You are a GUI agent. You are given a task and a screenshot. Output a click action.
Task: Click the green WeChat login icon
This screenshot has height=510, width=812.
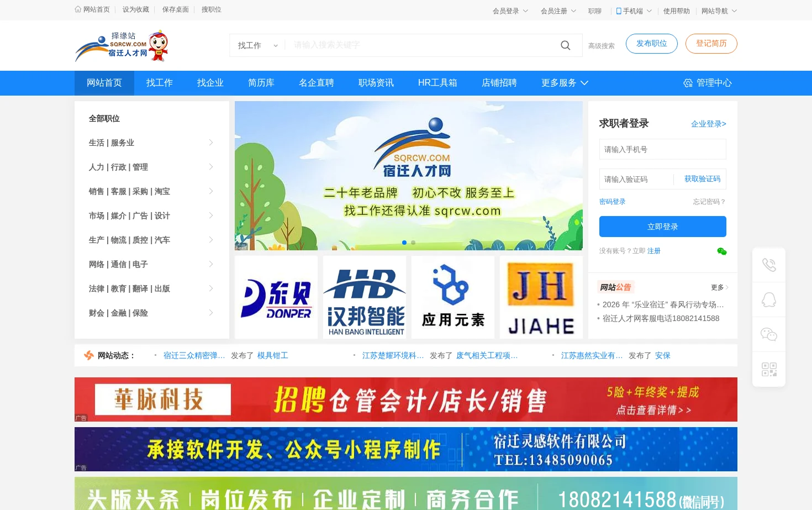(x=721, y=251)
